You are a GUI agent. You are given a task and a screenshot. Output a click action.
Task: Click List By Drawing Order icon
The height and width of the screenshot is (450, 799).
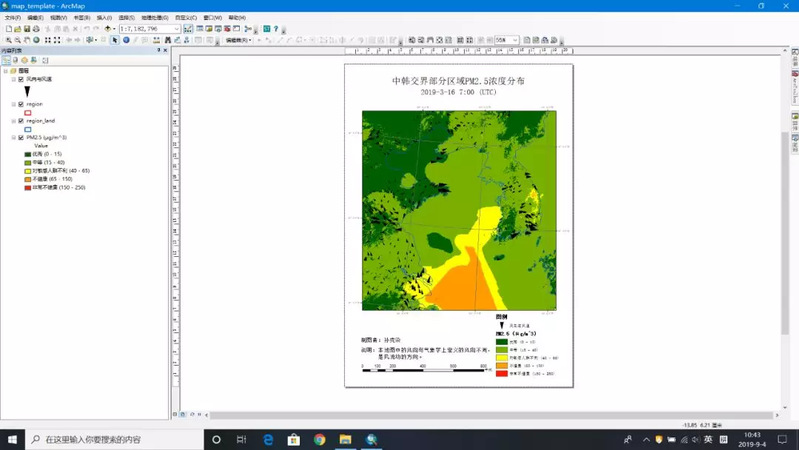tap(6, 60)
